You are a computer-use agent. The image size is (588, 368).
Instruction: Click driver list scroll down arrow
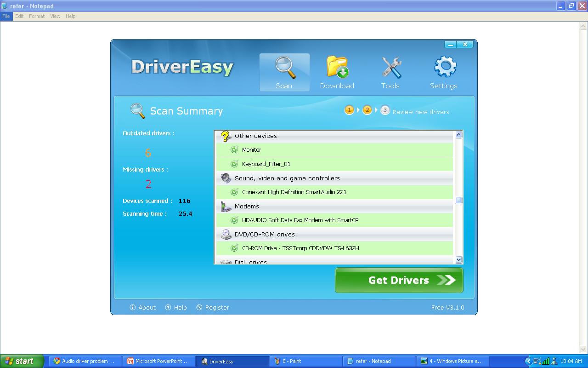click(458, 260)
